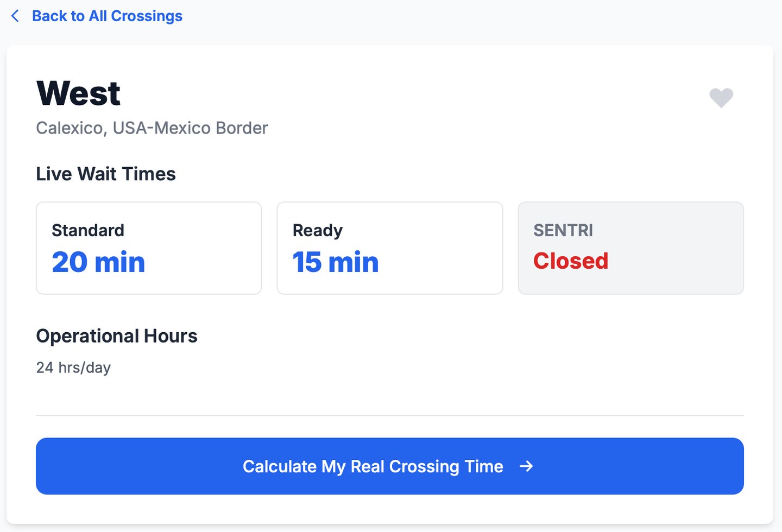Select the greyed-out SENTRI lane card

[x=630, y=248]
